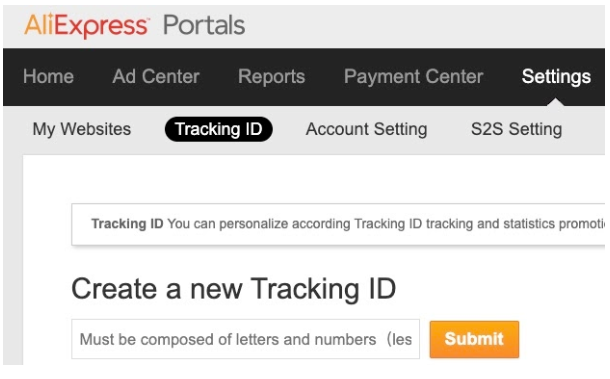The height and width of the screenshot is (379, 610).
Task: Open the Reports section
Action: (x=272, y=76)
